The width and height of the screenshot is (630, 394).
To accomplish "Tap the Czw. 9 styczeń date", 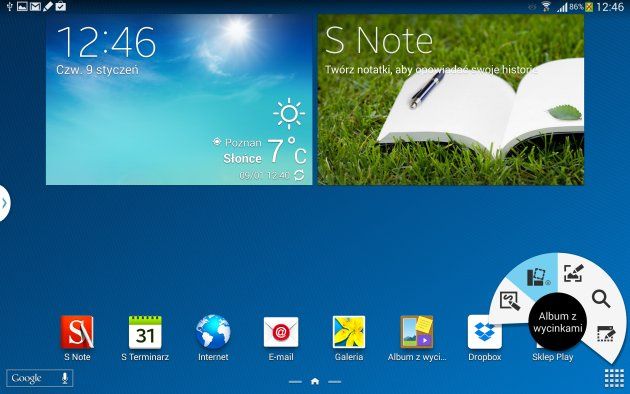I will pyautogui.click(x=97, y=70).
